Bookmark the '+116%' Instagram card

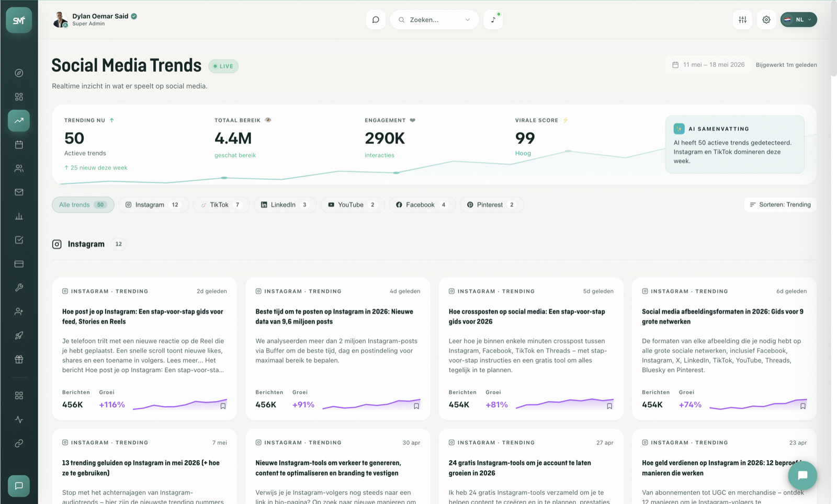pyautogui.click(x=223, y=406)
